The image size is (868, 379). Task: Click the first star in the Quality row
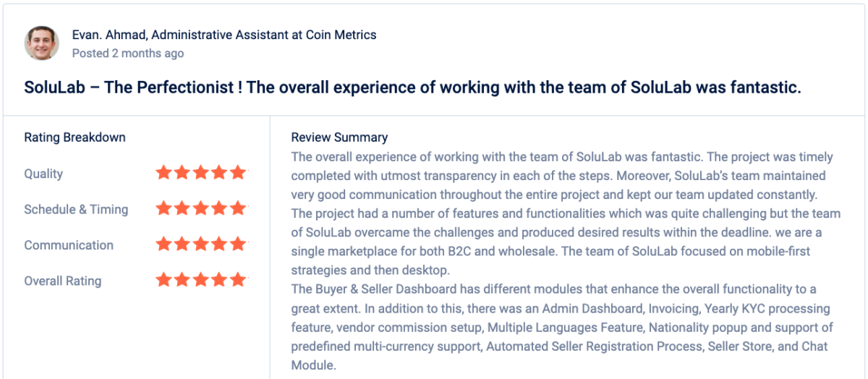click(x=163, y=173)
